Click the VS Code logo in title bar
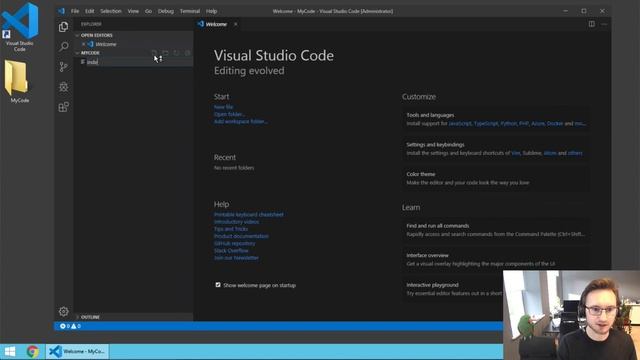 [x=62, y=11]
